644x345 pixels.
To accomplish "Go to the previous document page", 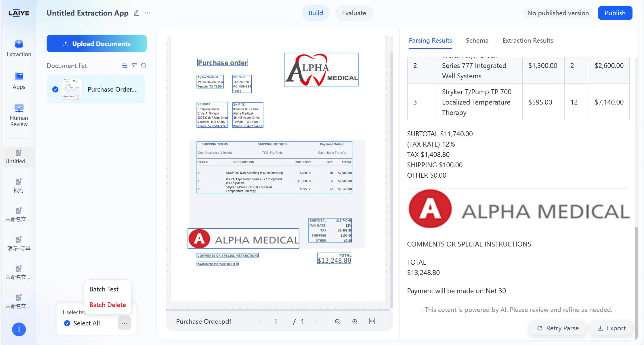I will (x=259, y=322).
